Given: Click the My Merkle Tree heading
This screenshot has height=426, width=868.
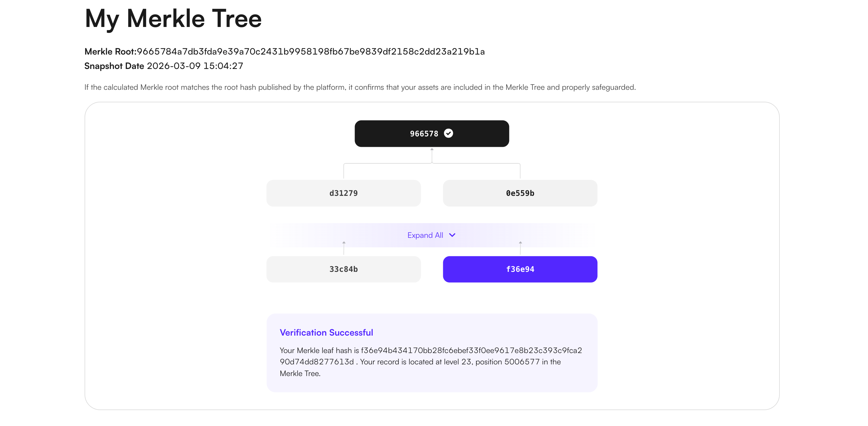Looking at the screenshot, I should pos(173,19).
